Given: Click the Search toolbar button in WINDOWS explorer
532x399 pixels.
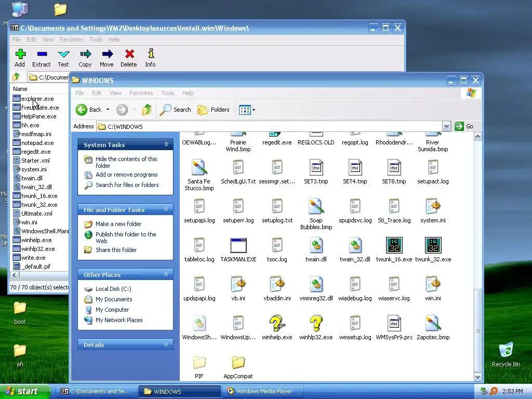Looking at the screenshot, I should [175, 110].
